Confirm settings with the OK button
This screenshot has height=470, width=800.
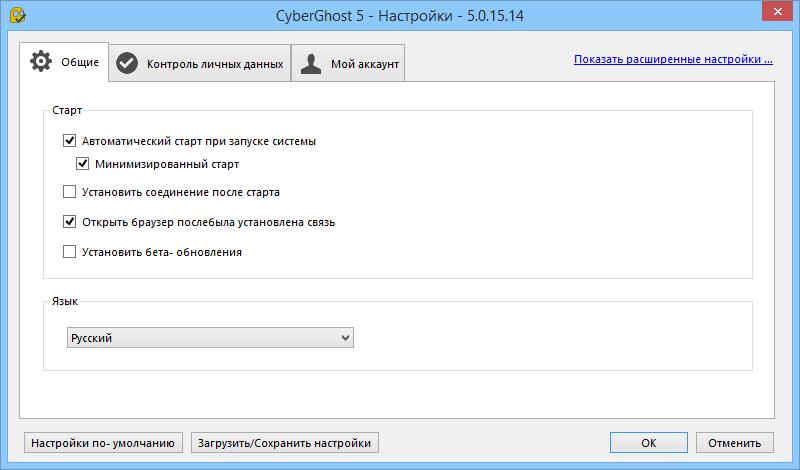pos(648,442)
